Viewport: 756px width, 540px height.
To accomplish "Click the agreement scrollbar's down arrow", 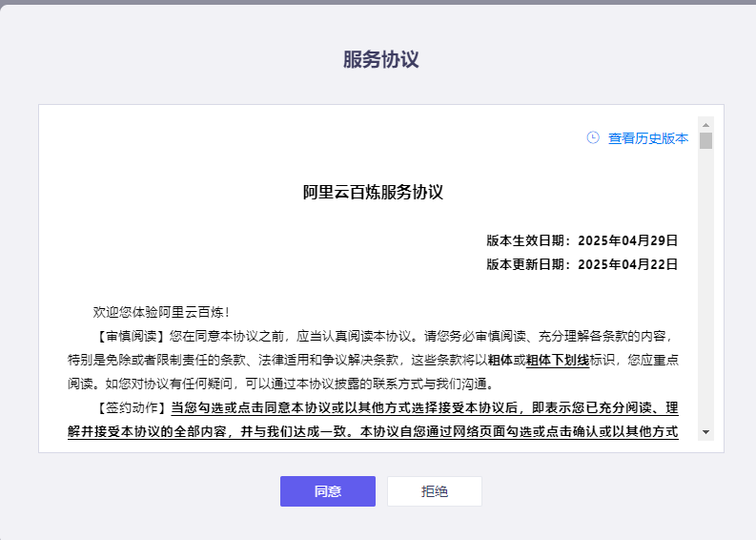I will coord(705,432).
